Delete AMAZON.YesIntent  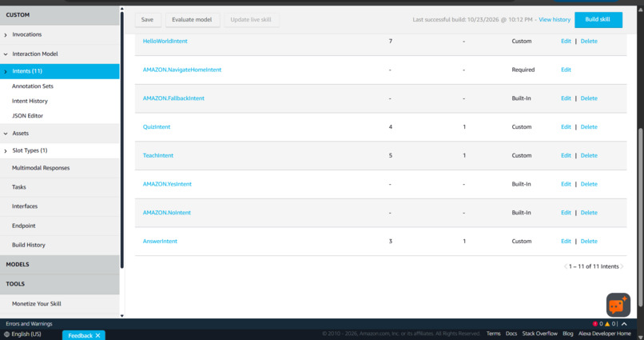coord(589,184)
